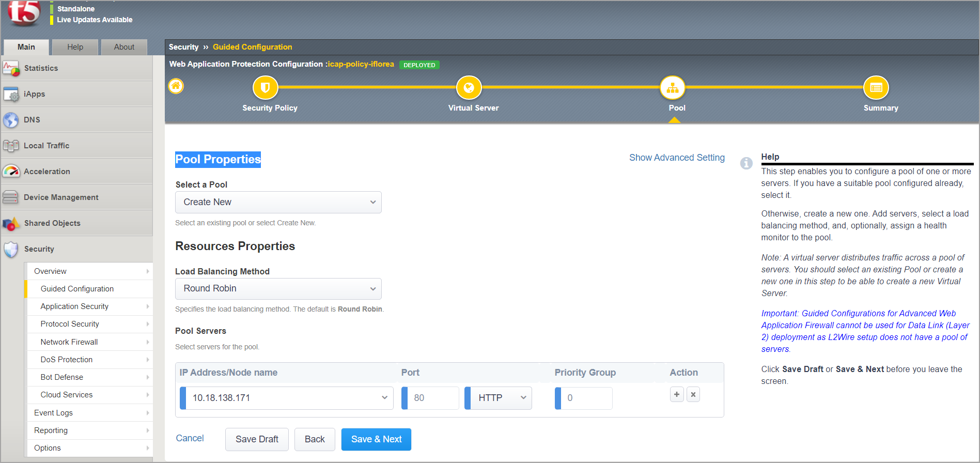Jump to the Summary step icon
Viewport: 980px width, 463px height.
tap(876, 88)
